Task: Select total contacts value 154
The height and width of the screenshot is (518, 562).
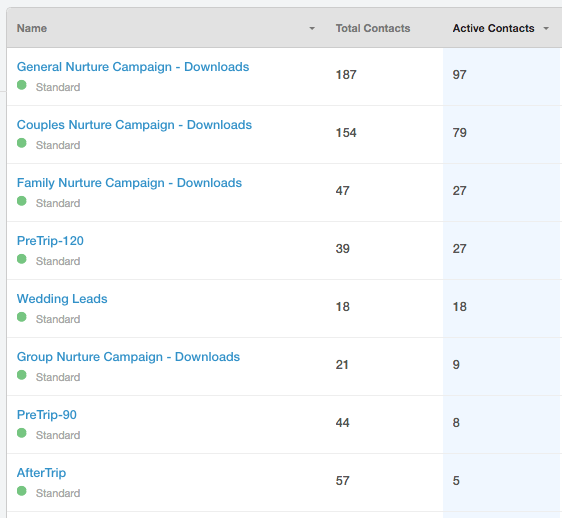Action: pos(346,133)
